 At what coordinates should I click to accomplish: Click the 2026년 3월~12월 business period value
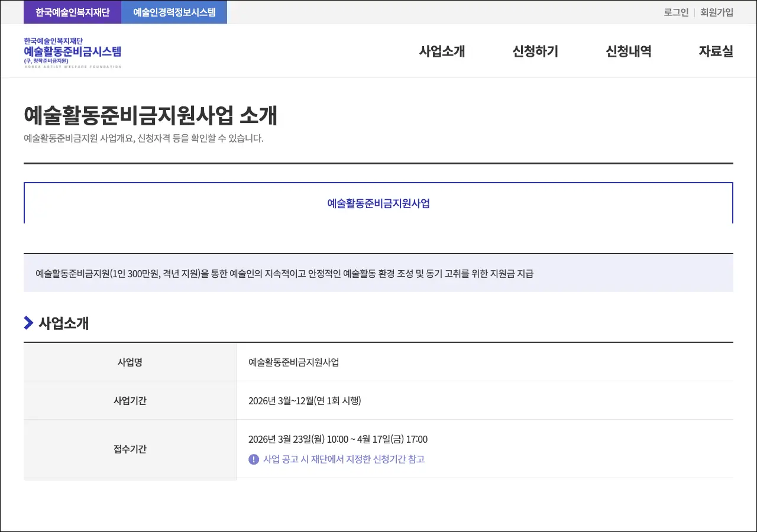[x=304, y=401]
